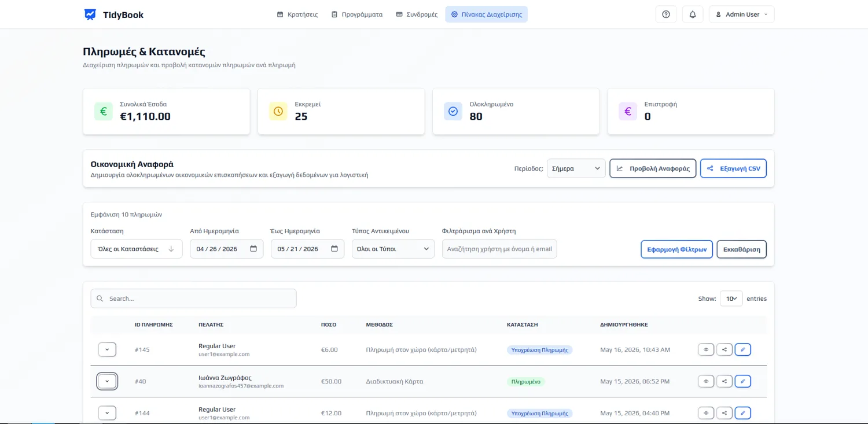Open the calendar picker for Από Ημερομηνία
This screenshot has width=868, height=424.
253,249
